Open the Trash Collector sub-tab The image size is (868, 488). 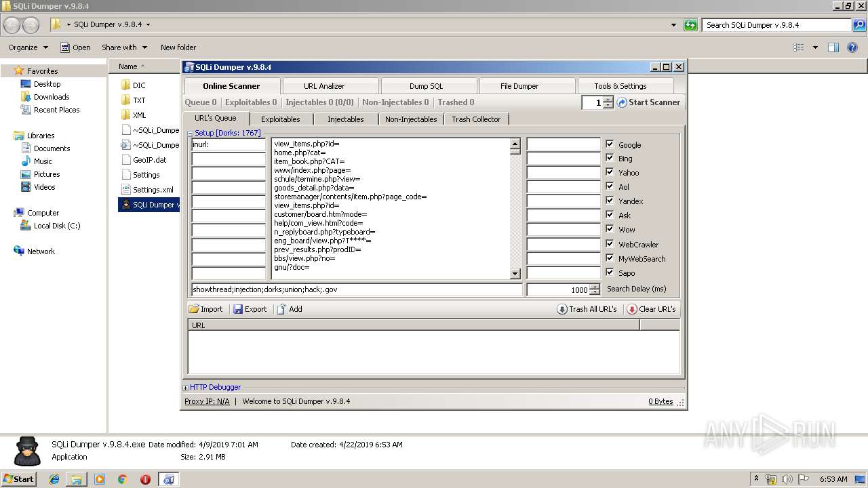(x=476, y=119)
